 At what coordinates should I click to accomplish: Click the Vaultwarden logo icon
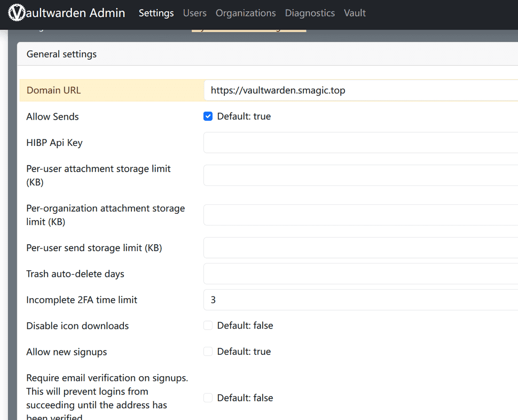[x=17, y=13]
